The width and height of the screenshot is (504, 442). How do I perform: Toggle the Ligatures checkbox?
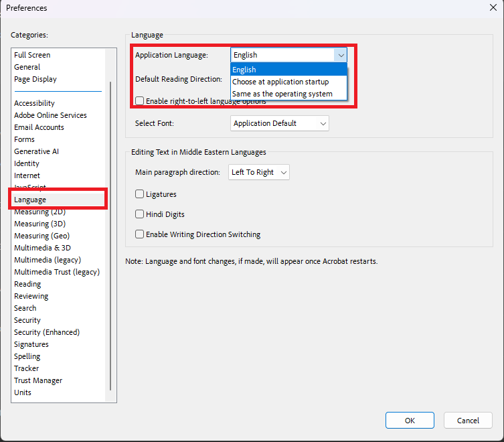click(140, 194)
